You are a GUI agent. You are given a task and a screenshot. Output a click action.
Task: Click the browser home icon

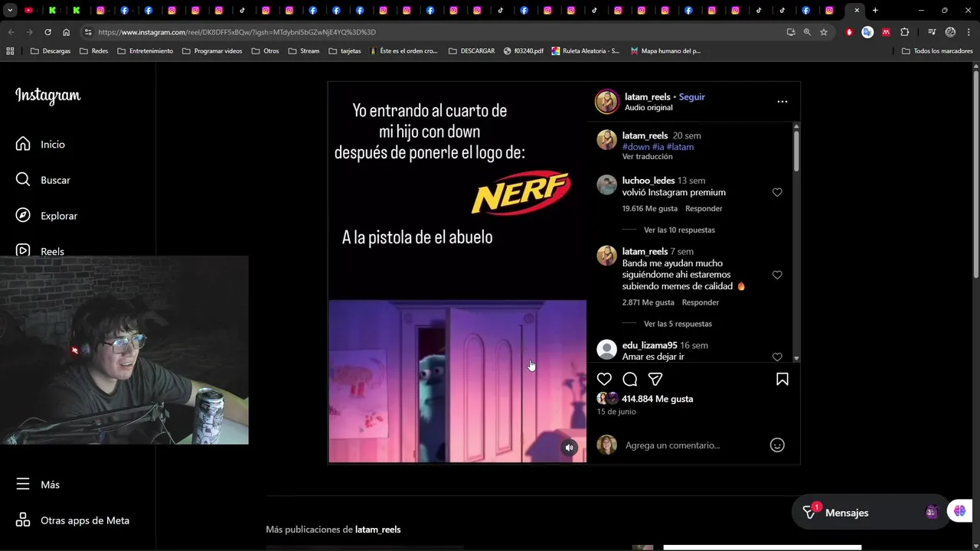(67, 32)
